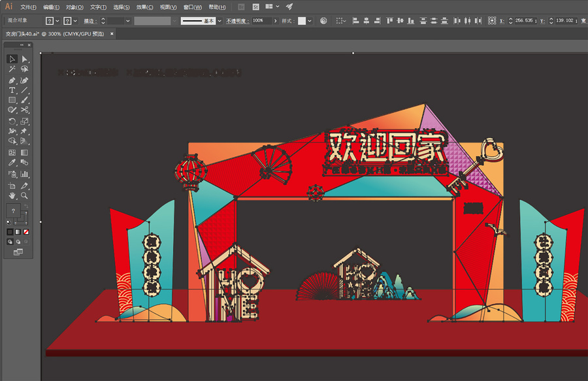The height and width of the screenshot is (381, 588).
Task: Align selected objects to top edge
Action: tap(389, 21)
